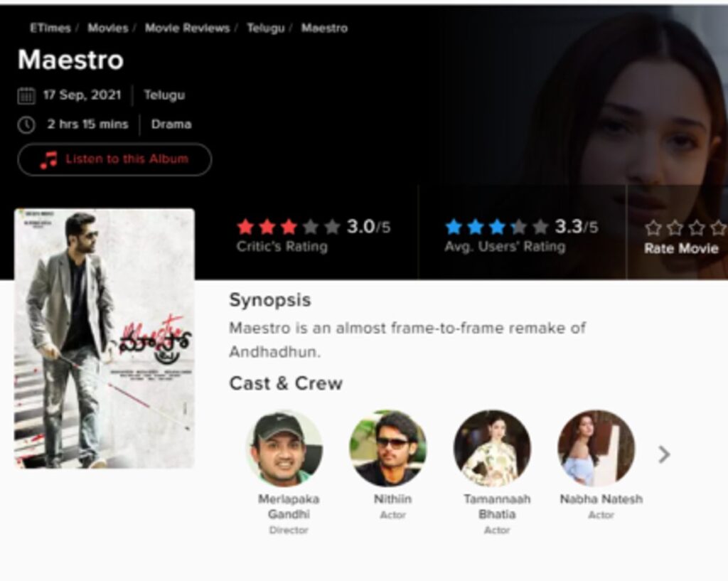Open Nabha Natesh's profile photo
728x581 pixels.
coord(596,448)
